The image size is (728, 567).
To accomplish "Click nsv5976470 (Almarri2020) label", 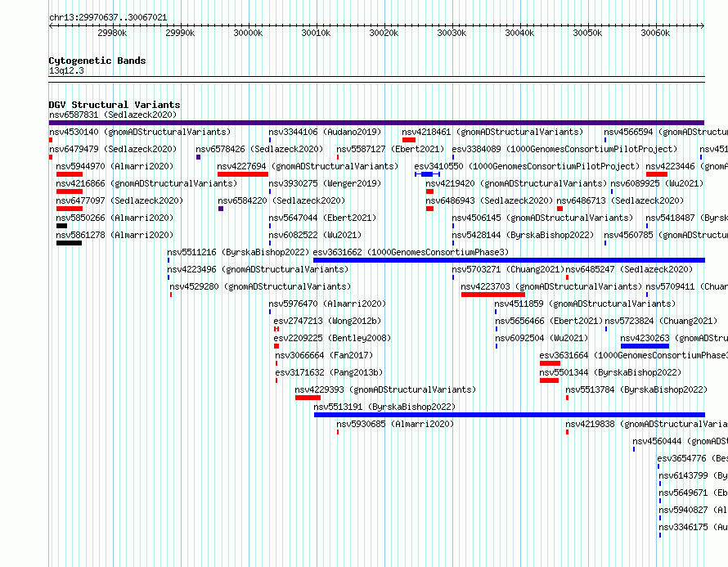I will [x=327, y=304].
